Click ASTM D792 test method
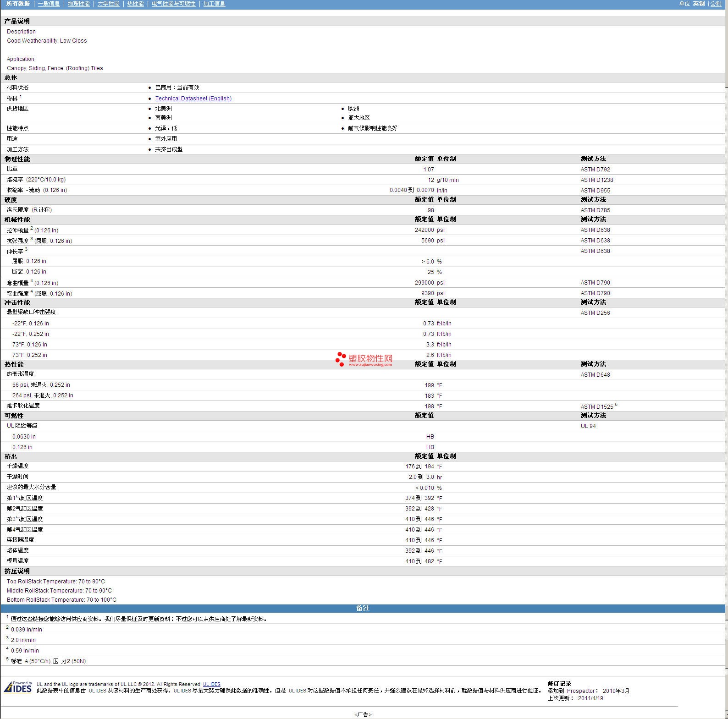The width and height of the screenshot is (728, 719). click(x=595, y=170)
